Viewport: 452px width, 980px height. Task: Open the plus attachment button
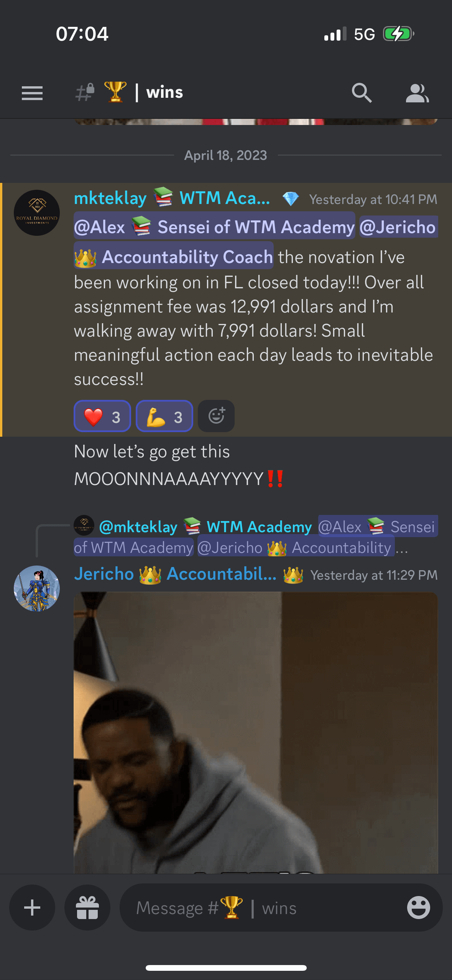pyautogui.click(x=32, y=908)
